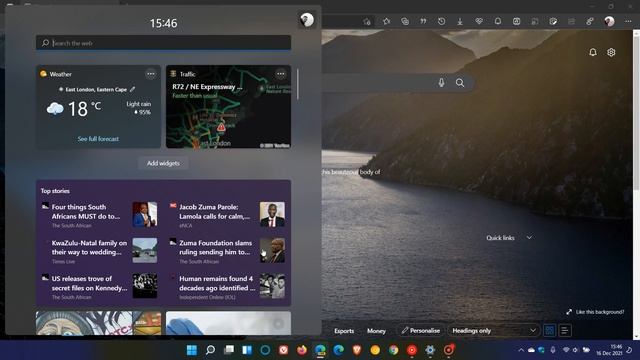The image size is (640, 360).
Task: Click Edge share link icon
Action: click(590, 21)
